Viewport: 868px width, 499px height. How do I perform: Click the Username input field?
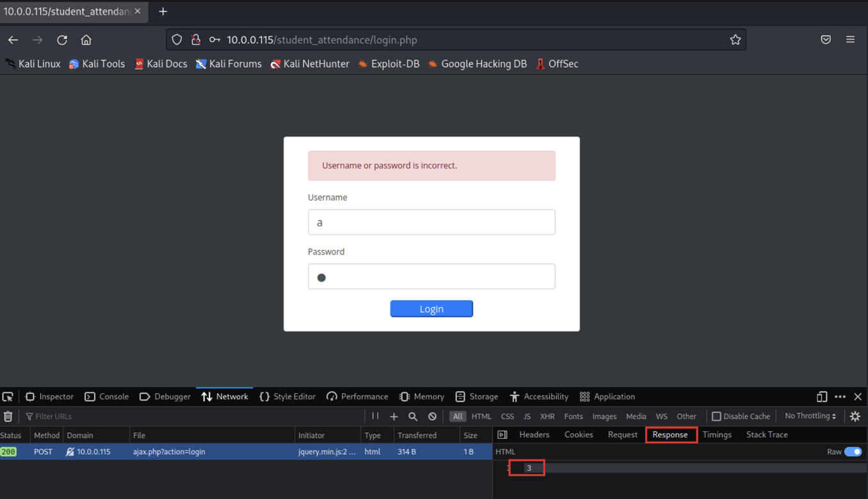click(431, 223)
